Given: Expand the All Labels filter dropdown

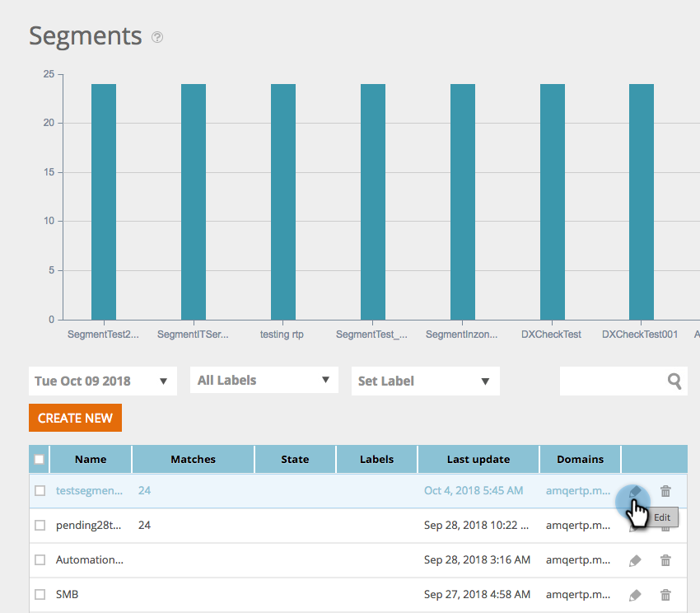Looking at the screenshot, I should click(264, 380).
